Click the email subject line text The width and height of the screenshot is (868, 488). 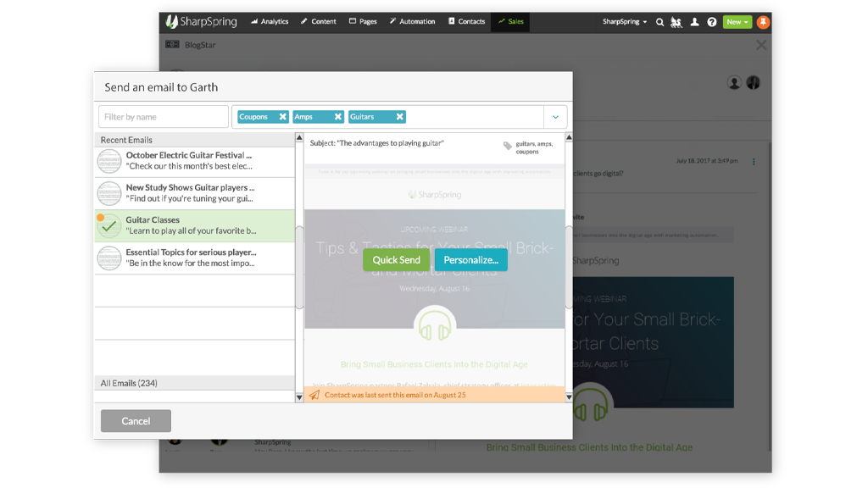tap(377, 142)
